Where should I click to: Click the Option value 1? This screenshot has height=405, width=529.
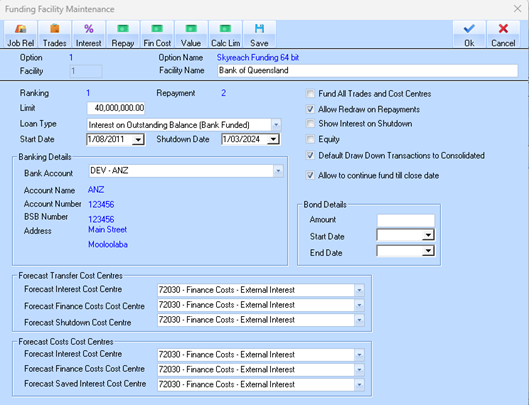[x=71, y=57]
